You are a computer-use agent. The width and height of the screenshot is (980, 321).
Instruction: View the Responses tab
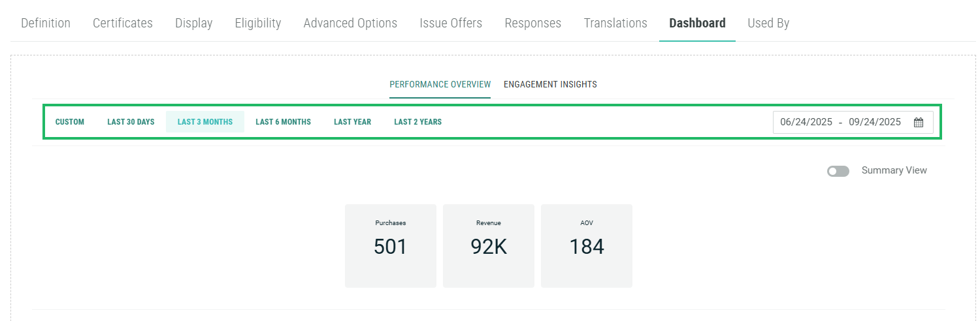point(532,23)
